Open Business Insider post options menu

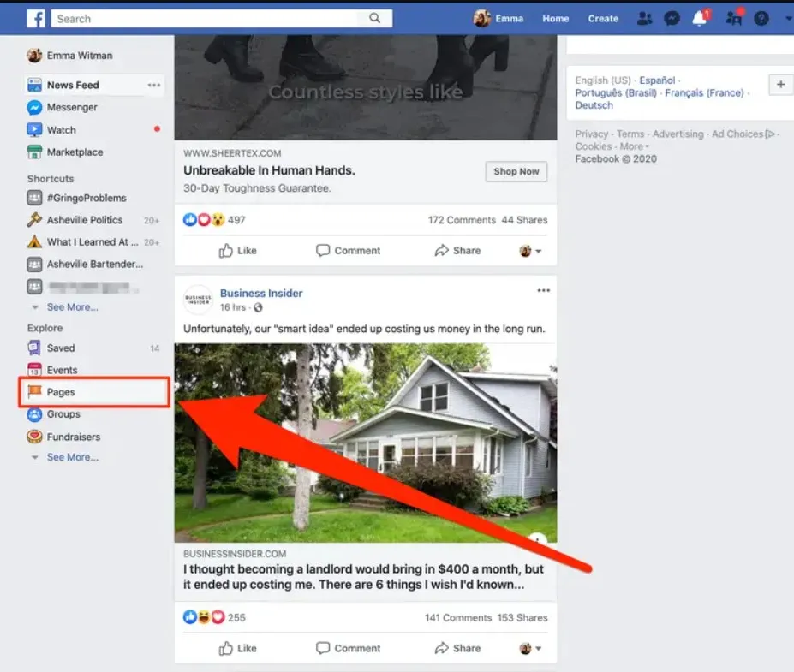click(x=543, y=290)
